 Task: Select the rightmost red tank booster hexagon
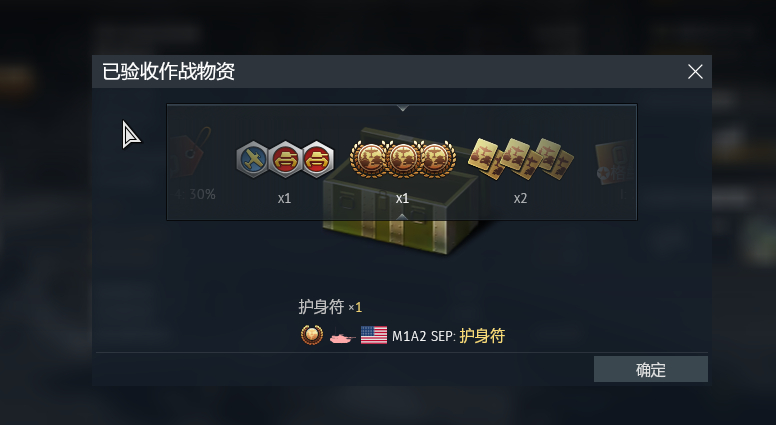318,159
